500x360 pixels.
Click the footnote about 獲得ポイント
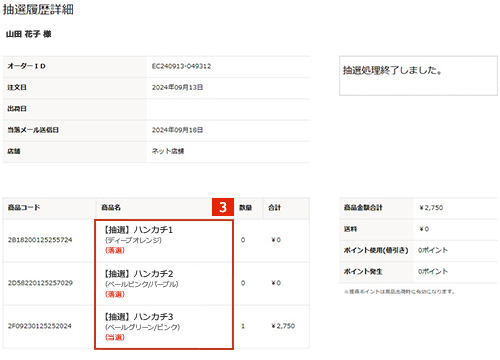pyautogui.click(x=400, y=292)
